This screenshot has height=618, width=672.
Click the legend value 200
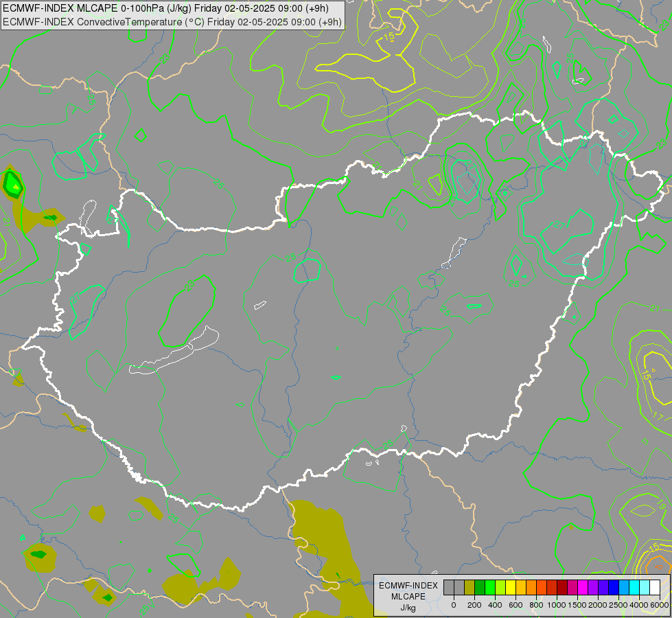(474, 605)
